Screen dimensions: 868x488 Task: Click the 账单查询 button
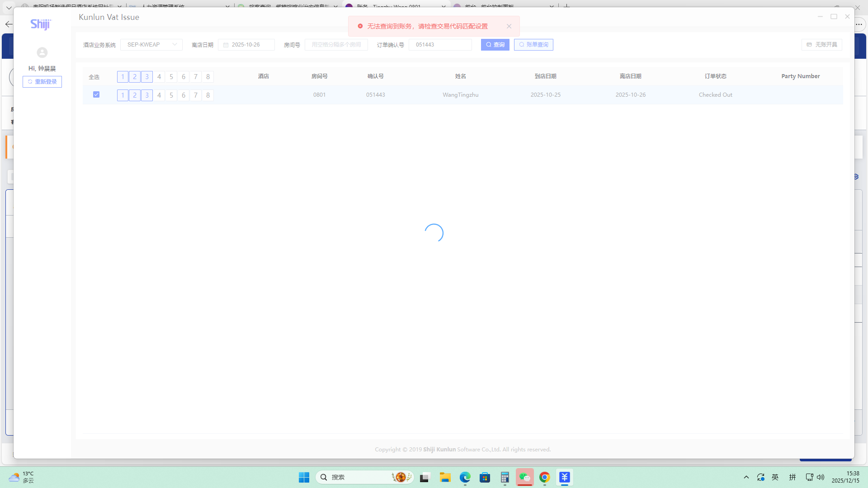click(533, 45)
